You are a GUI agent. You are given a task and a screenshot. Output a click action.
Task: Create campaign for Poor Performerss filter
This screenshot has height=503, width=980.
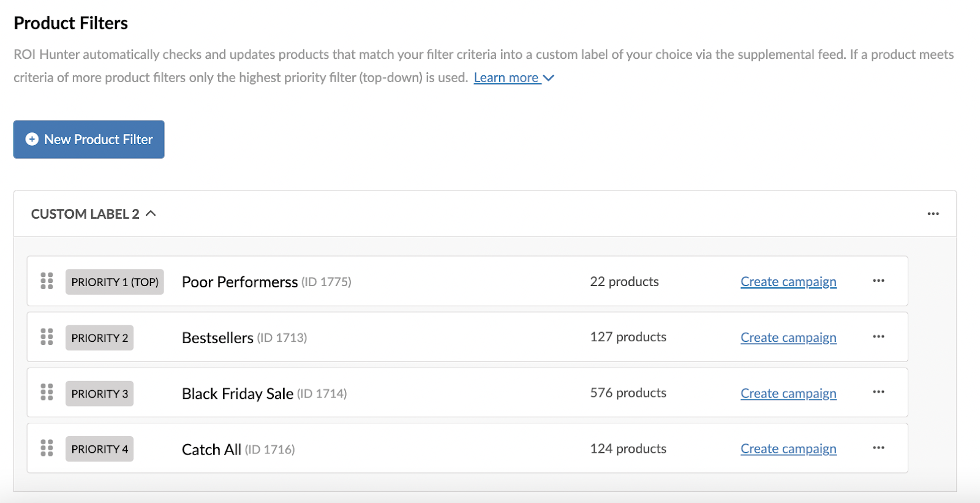coord(788,282)
